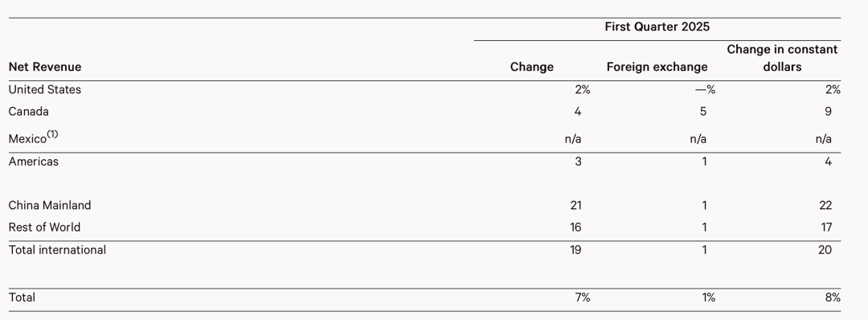
Task: Click United States' dash percent foreign exchange cell
Action: [706, 90]
